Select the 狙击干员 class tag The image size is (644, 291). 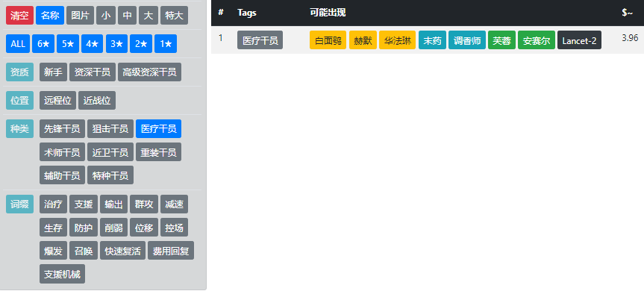coord(110,128)
